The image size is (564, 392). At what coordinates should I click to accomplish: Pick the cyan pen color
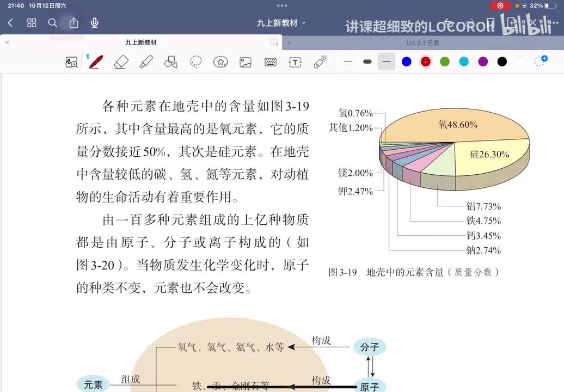pyautogui.click(x=464, y=62)
